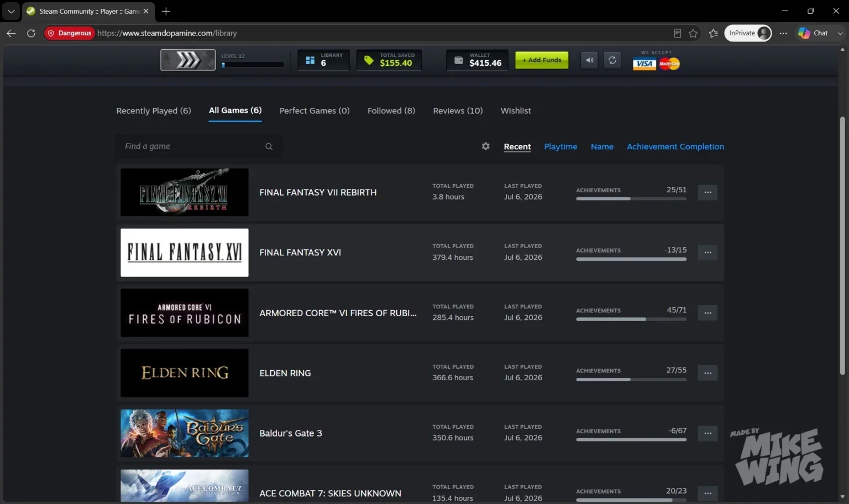Click the MasterCard logo
The width and height of the screenshot is (849, 504).
click(x=669, y=64)
